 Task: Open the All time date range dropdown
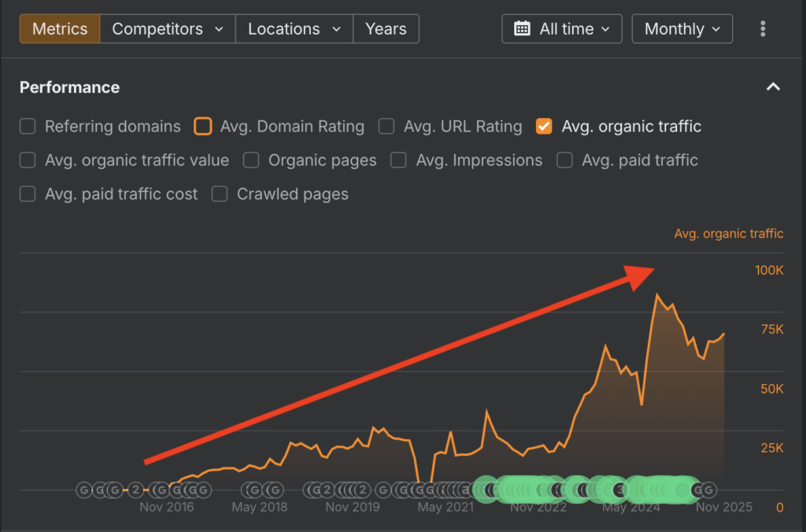[562, 29]
